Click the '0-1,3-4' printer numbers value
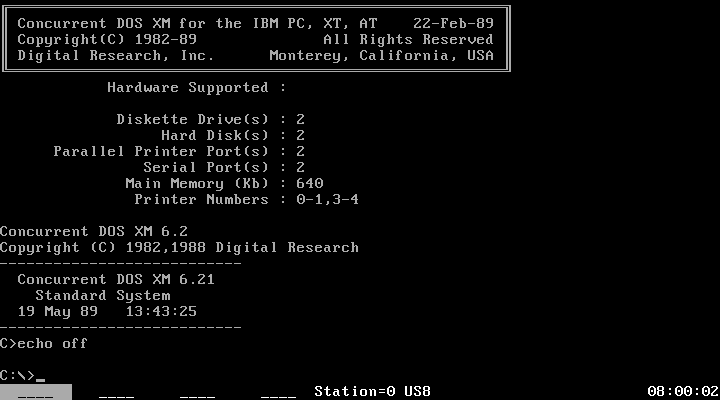The width and height of the screenshot is (720, 400). 327,200
